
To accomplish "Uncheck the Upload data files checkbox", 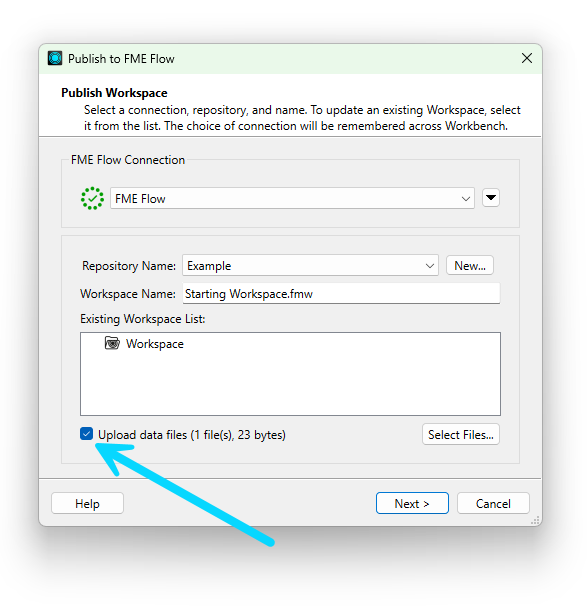I will tap(87, 434).
